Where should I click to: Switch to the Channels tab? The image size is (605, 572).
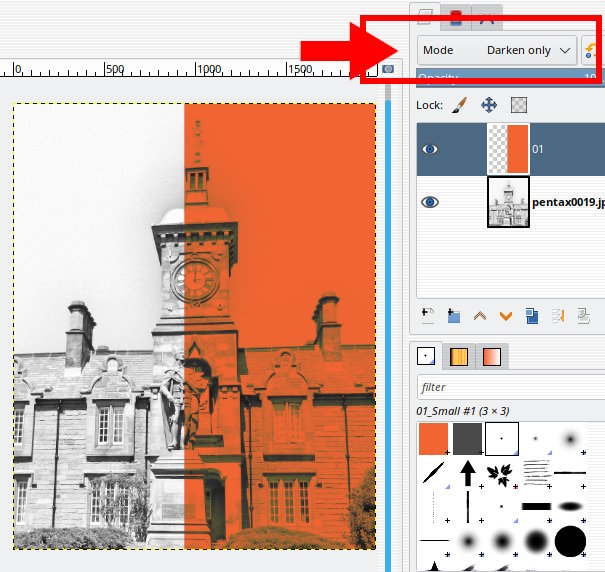(x=456, y=14)
